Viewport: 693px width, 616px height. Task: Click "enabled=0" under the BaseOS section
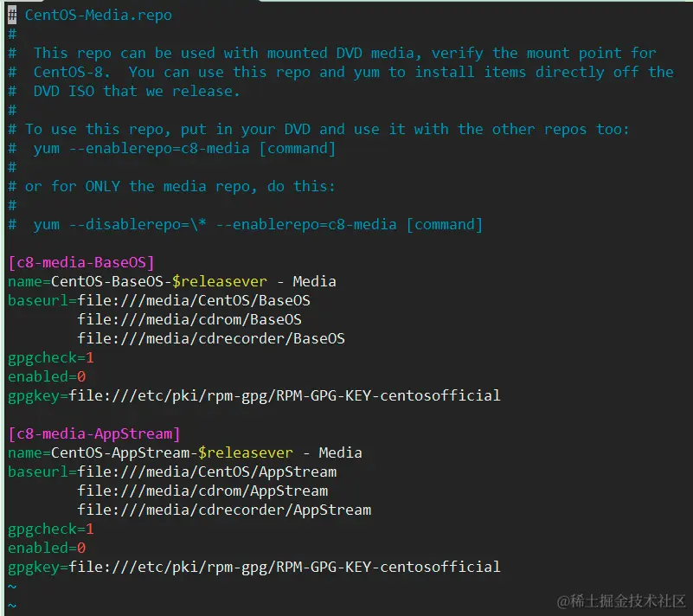[47, 376]
